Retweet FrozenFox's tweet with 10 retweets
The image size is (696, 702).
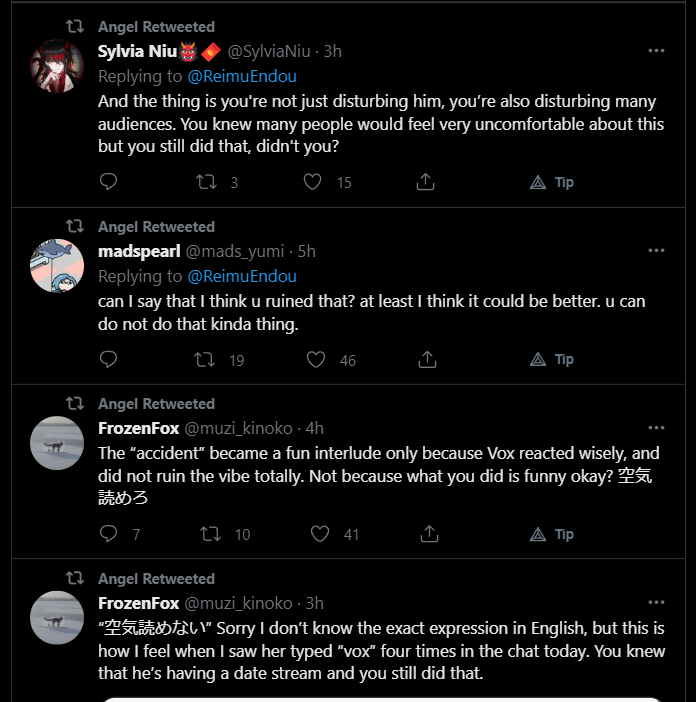pos(211,534)
